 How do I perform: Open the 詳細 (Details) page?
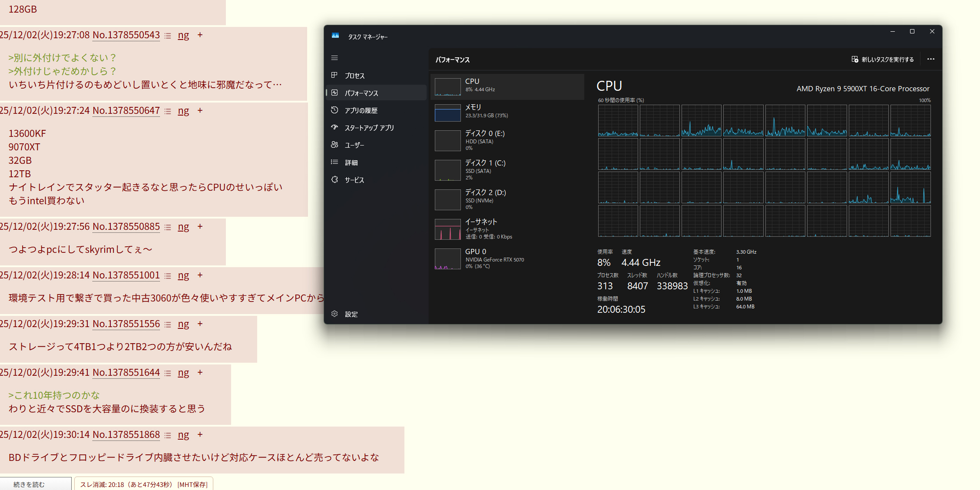pyautogui.click(x=351, y=162)
